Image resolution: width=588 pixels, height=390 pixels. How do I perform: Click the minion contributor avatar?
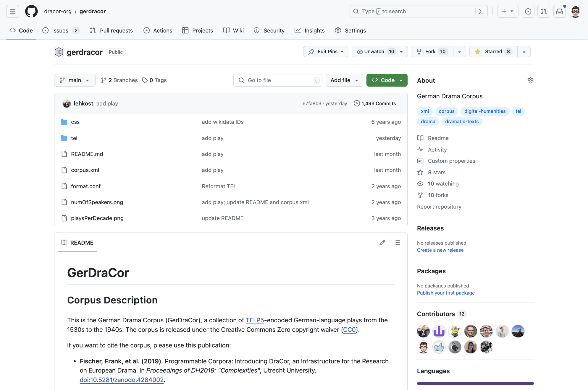(x=455, y=331)
